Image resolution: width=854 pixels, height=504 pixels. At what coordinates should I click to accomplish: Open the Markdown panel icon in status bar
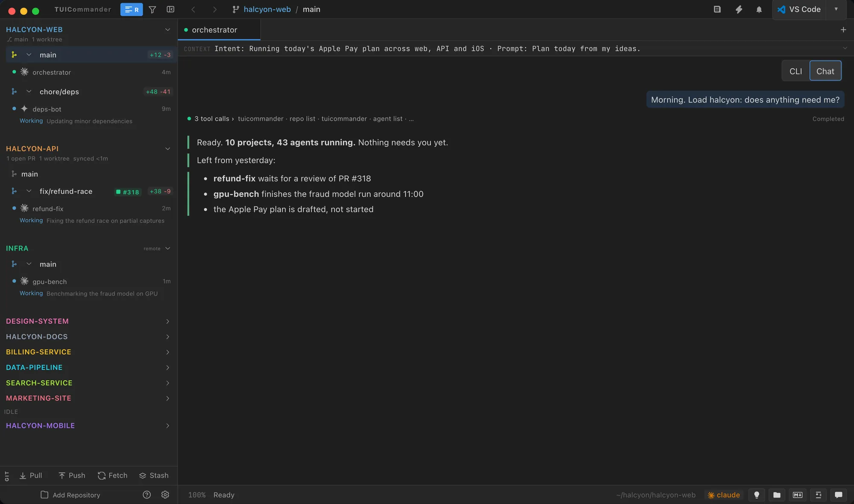(x=798, y=495)
